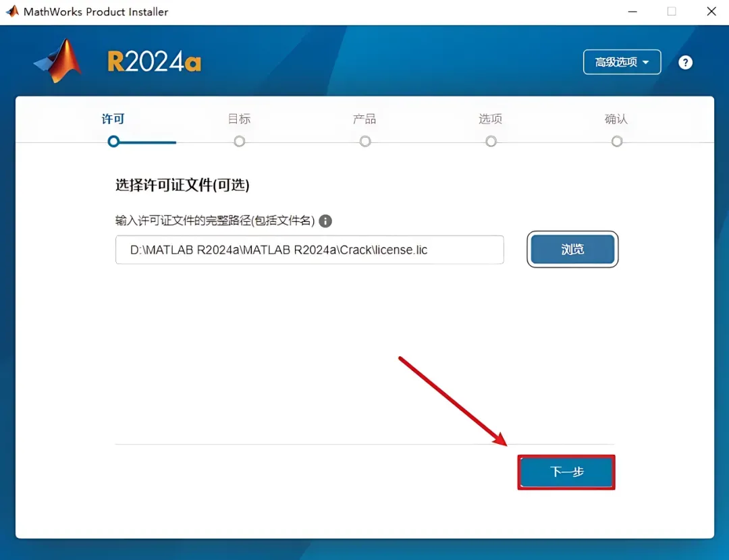Click the R2024a version text
The image size is (729, 560).
(155, 61)
